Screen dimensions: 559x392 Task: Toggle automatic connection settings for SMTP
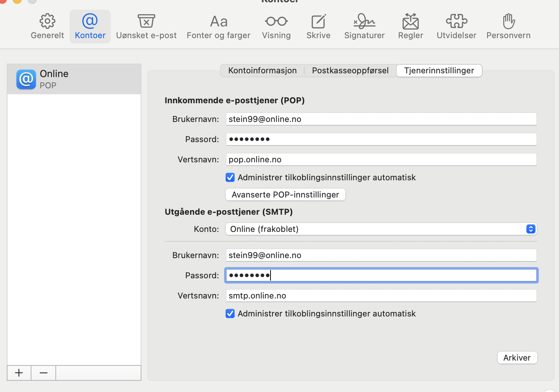coord(230,313)
